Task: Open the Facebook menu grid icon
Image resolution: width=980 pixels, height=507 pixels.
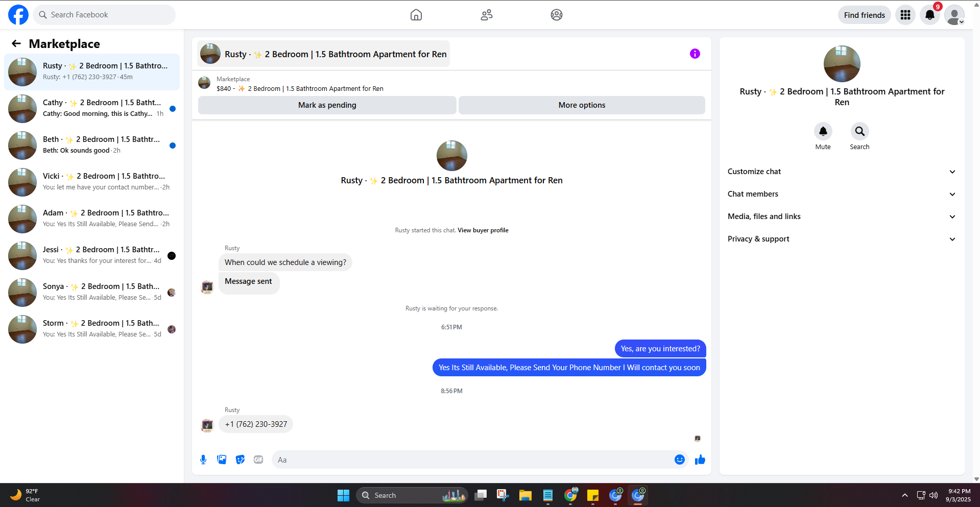Action: pyautogui.click(x=905, y=15)
